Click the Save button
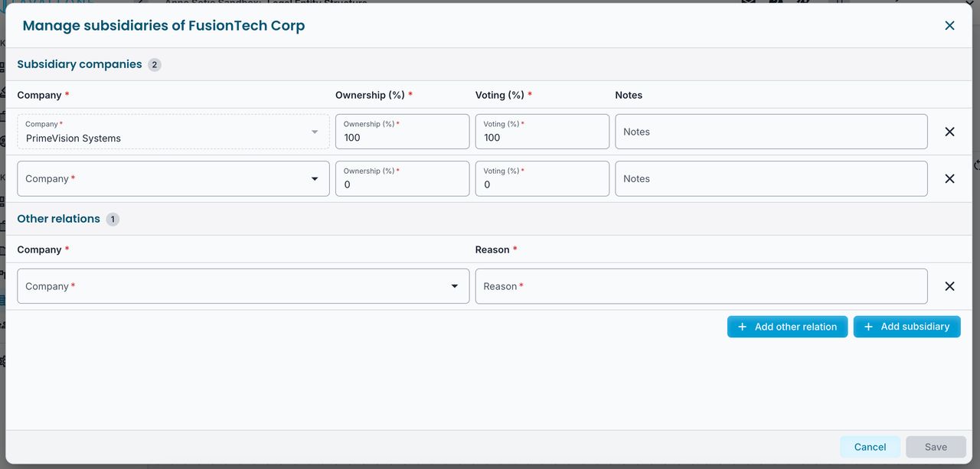This screenshot has height=469, width=980. [936, 447]
